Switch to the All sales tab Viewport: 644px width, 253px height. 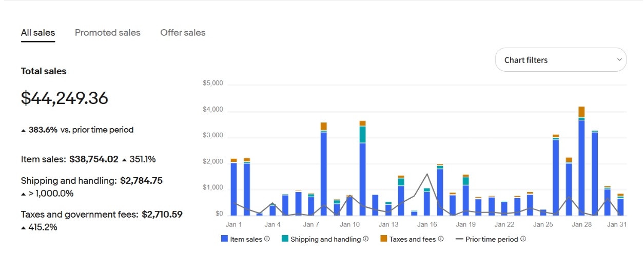[38, 33]
